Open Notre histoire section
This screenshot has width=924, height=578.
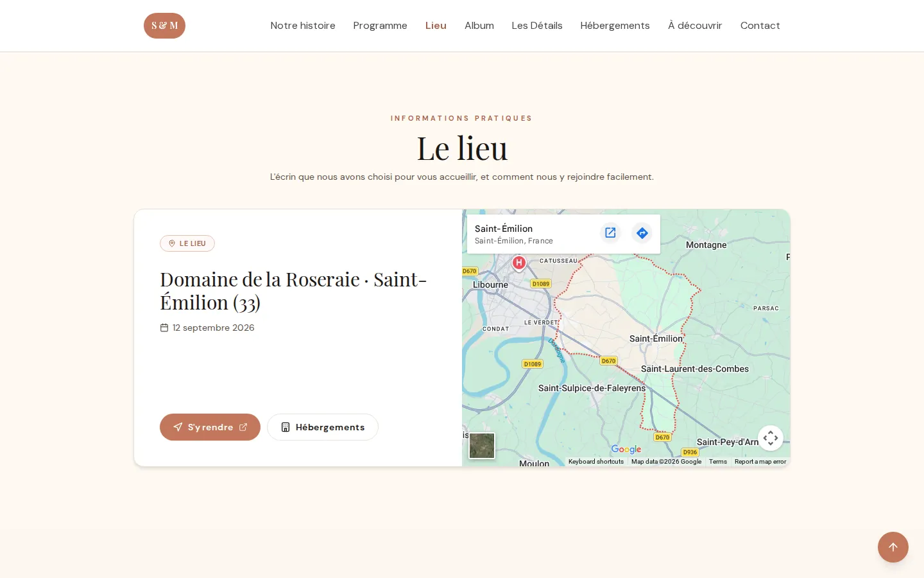coord(303,26)
